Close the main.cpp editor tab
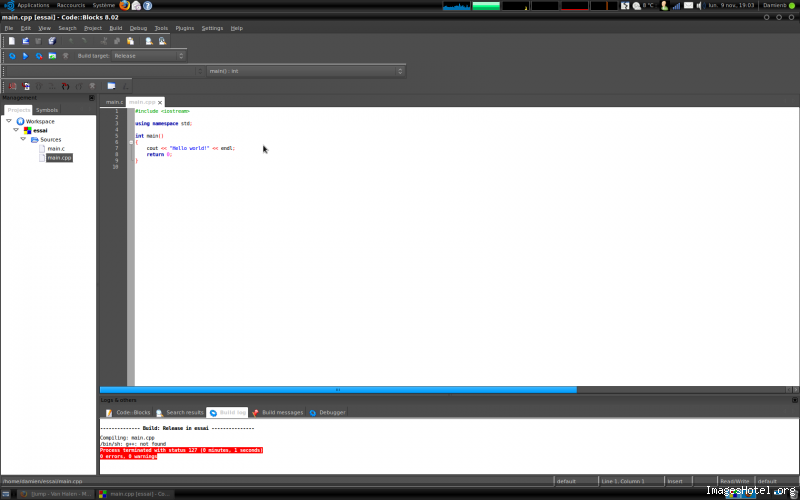 click(x=160, y=102)
